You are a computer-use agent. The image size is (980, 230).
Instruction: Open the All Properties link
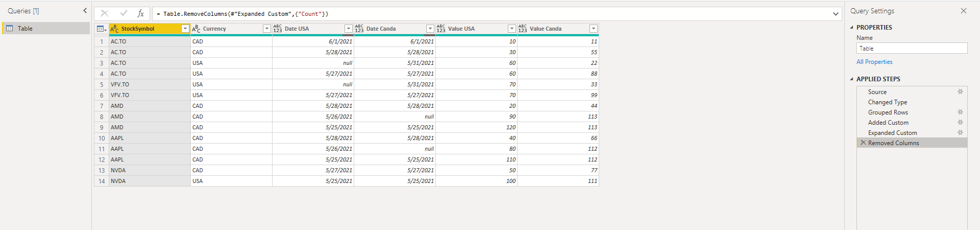(874, 62)
